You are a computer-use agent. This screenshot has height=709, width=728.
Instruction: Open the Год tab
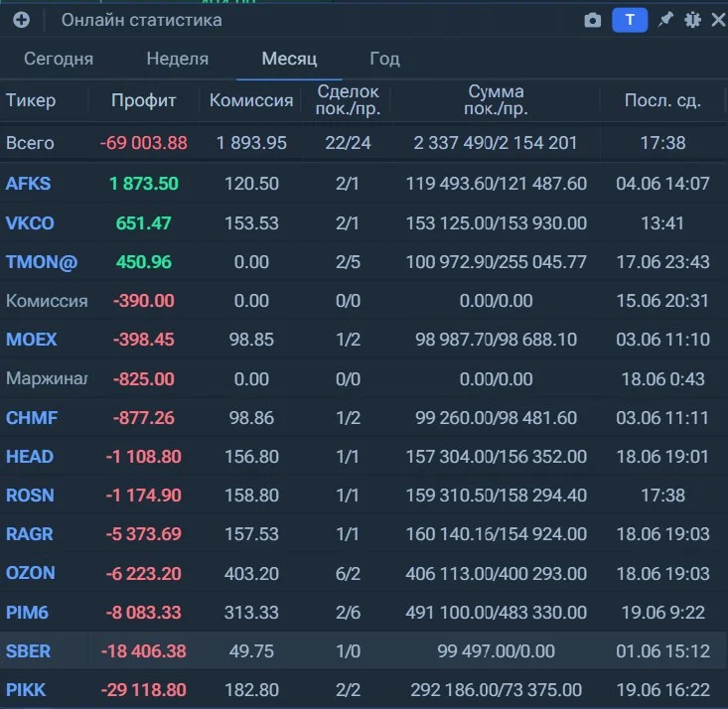tap(384, 59)
